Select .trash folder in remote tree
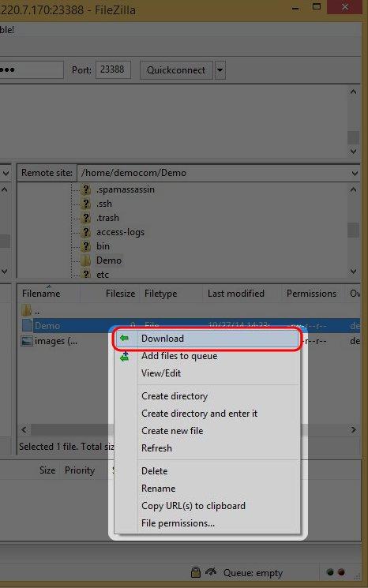The height and width of the screenshot is (588, 368). pyautogui.click(x=107, y=218)
